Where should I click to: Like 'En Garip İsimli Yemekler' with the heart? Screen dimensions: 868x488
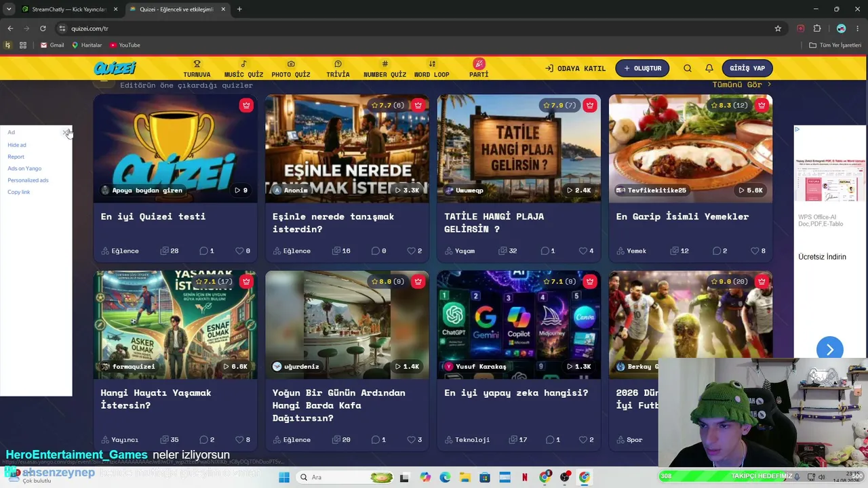point(755,251)
